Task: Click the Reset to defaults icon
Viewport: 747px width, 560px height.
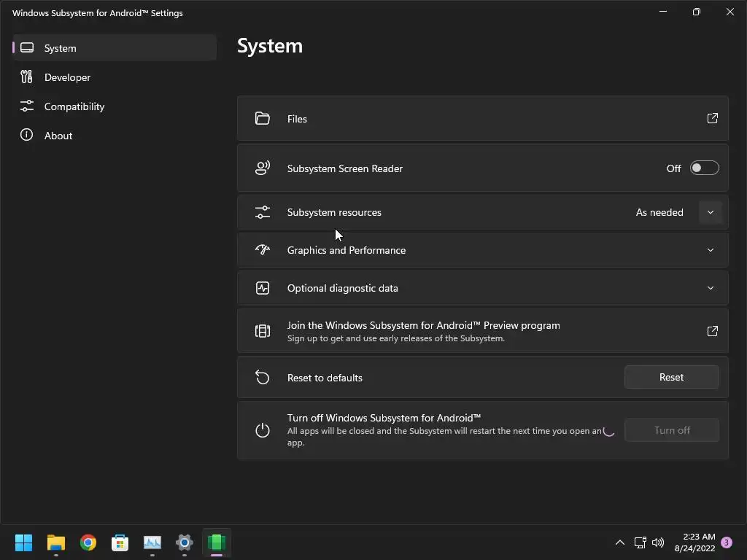Action: coord(263,377)
